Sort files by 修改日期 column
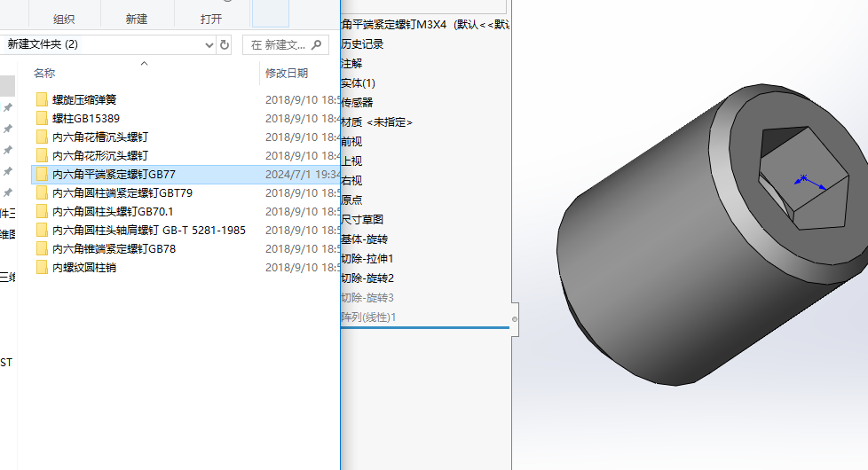Screen dimensions: 868x470 [x=287, y=73]
